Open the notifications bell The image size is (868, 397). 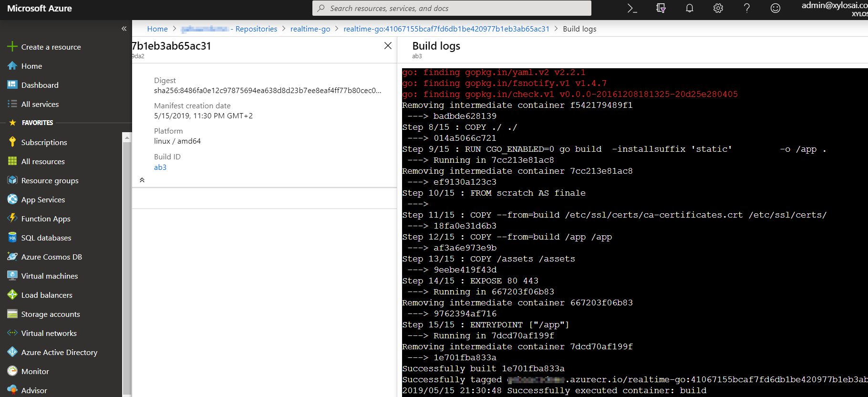click(689, 8)
